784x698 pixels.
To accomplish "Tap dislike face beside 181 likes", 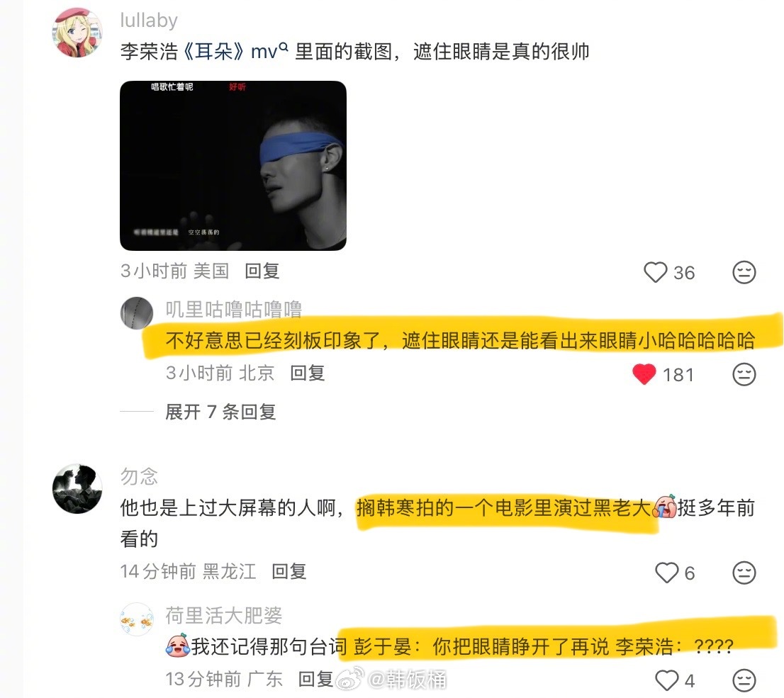I will pos(744,374).
